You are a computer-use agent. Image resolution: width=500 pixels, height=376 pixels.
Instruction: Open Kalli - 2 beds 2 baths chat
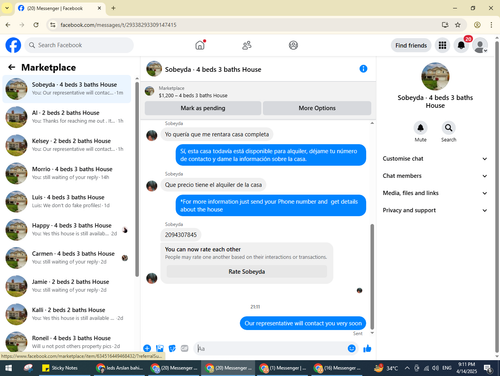tap(67, 314)
